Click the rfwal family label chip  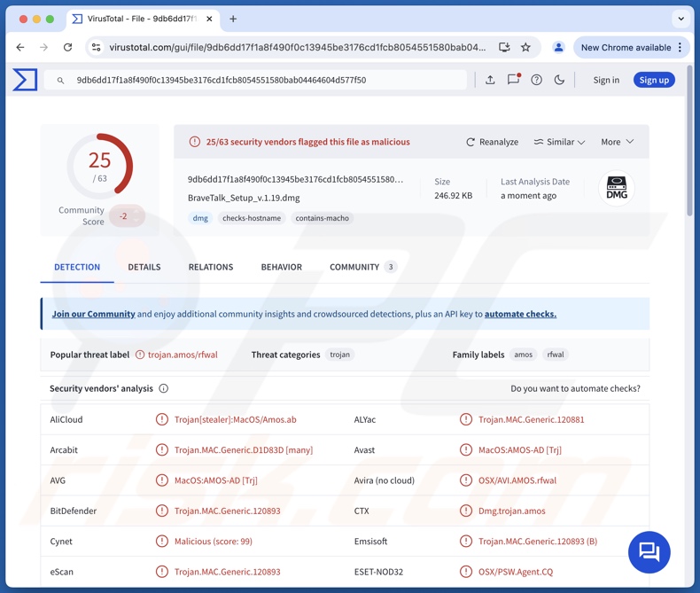556,355
